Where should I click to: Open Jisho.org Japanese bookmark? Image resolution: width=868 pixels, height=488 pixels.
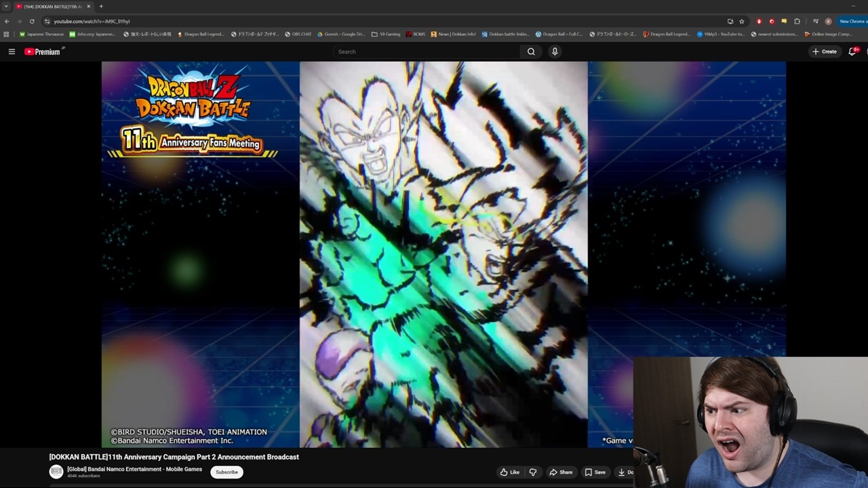click(93, 34)
